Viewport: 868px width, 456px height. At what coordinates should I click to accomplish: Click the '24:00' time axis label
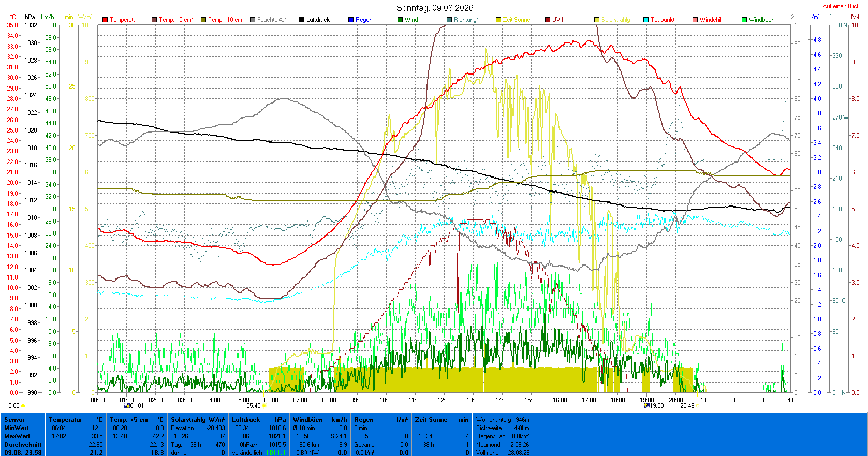click(791, 400)
